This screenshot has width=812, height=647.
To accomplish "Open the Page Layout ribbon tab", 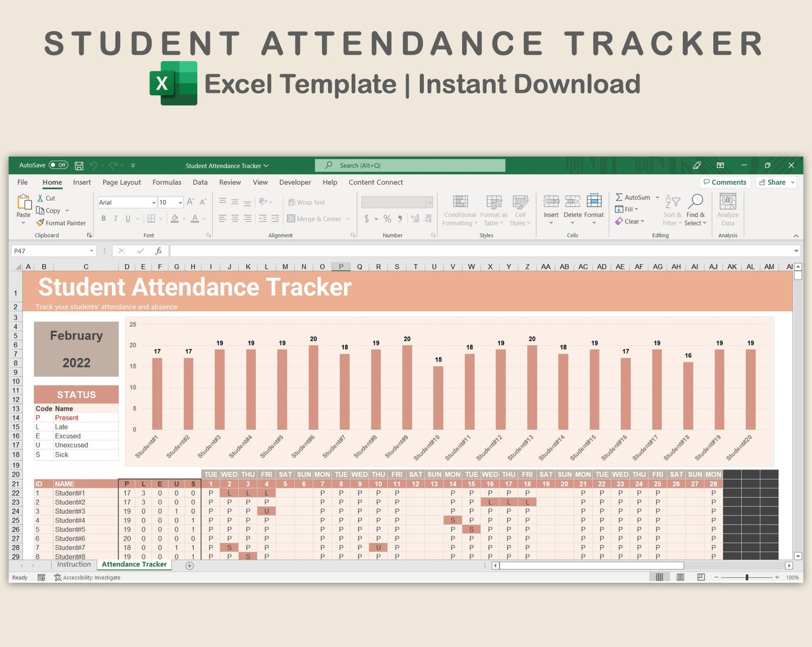I will [x=121, y=183].
